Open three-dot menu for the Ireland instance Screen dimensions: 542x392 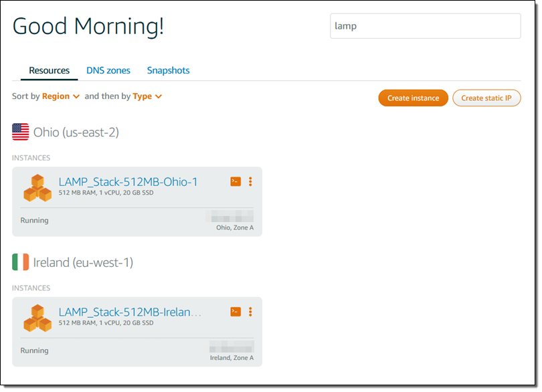click(x=250, y=312)
